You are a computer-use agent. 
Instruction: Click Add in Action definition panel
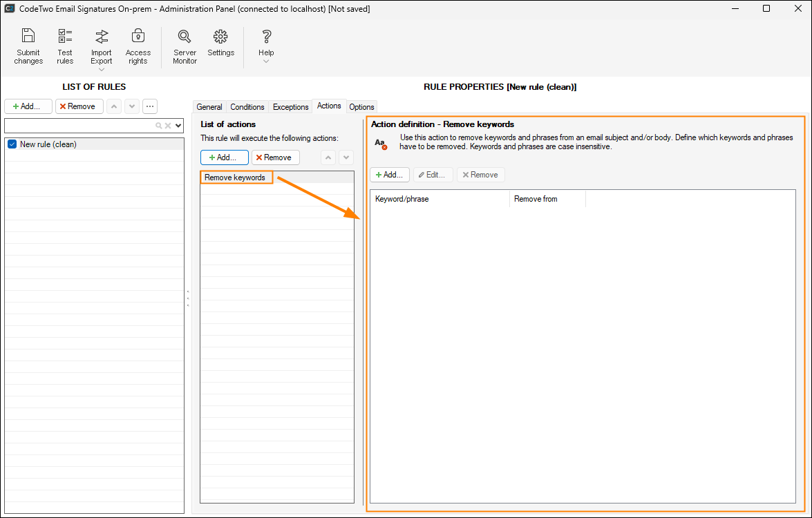point(390,175)
